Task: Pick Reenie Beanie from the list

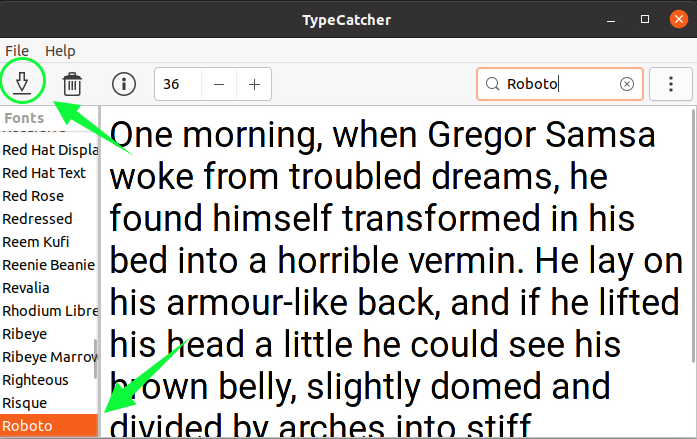Action: coord(48,265)
